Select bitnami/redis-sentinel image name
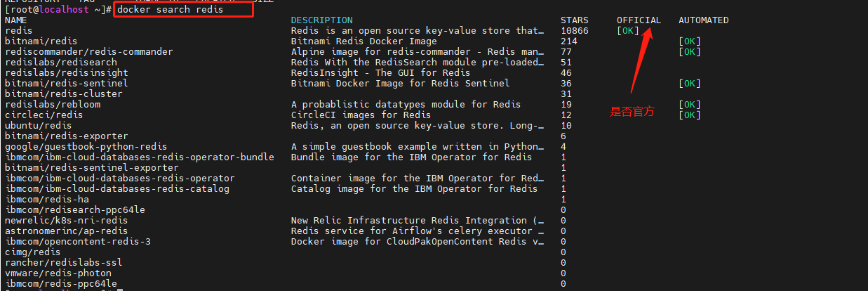This screenshot has width=868, height=291. [x=66, y=84]
